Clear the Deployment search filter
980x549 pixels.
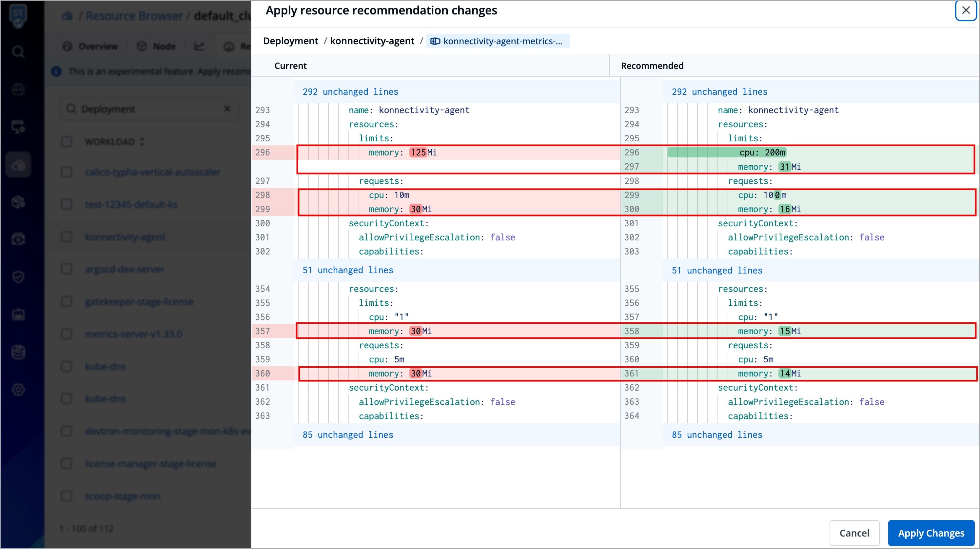coord(227,109)
